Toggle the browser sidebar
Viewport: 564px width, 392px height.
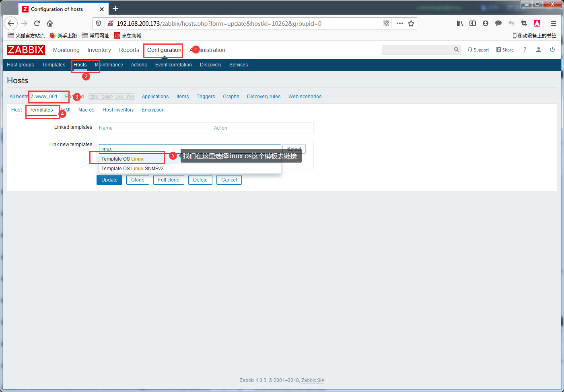pos(473,23)
